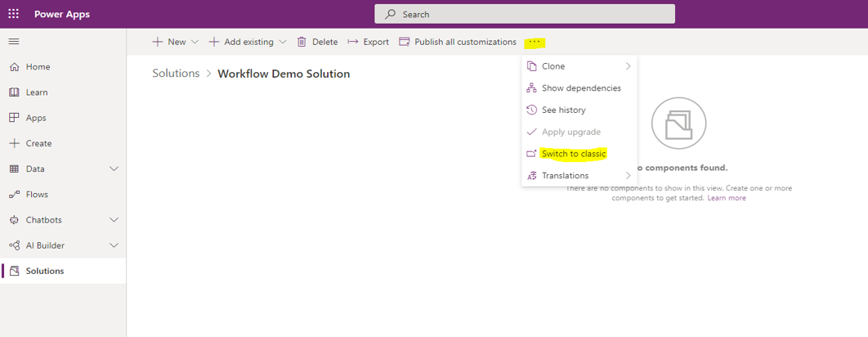Screen dimensions: 868x337
Task: Open Learn in the navigation
Action: coord(63,92)
